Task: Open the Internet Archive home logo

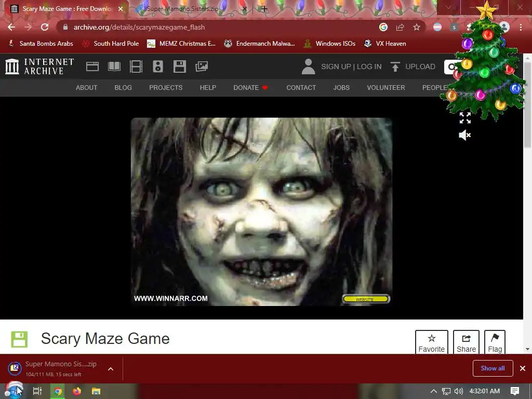Action: [39, 66]
